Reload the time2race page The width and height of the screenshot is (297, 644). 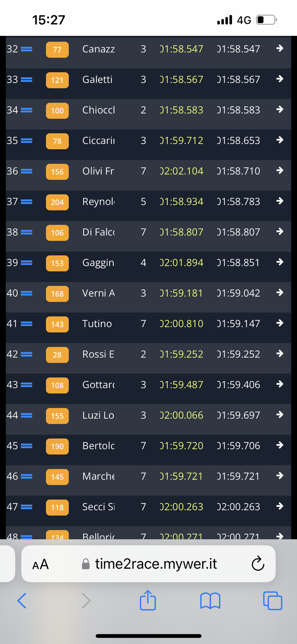pos(258,564)
